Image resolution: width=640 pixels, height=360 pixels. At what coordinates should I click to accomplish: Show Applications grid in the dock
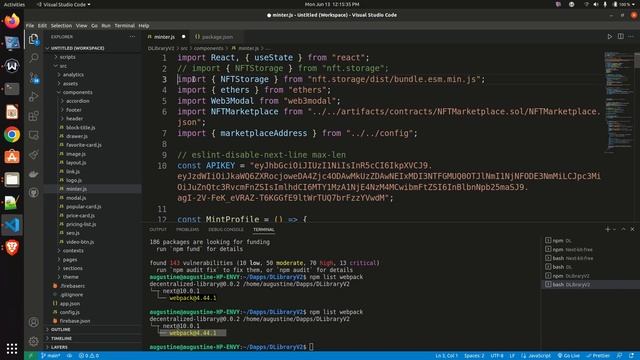point(12,348)
